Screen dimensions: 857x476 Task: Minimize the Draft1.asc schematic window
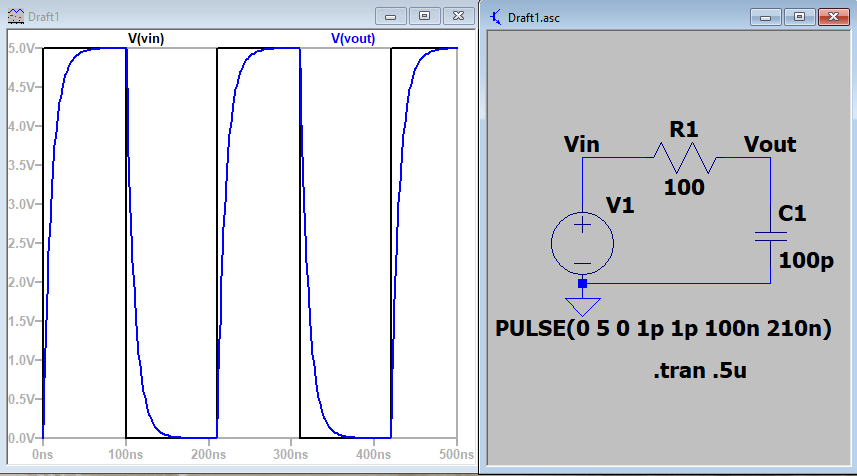(x=767, y=16)
